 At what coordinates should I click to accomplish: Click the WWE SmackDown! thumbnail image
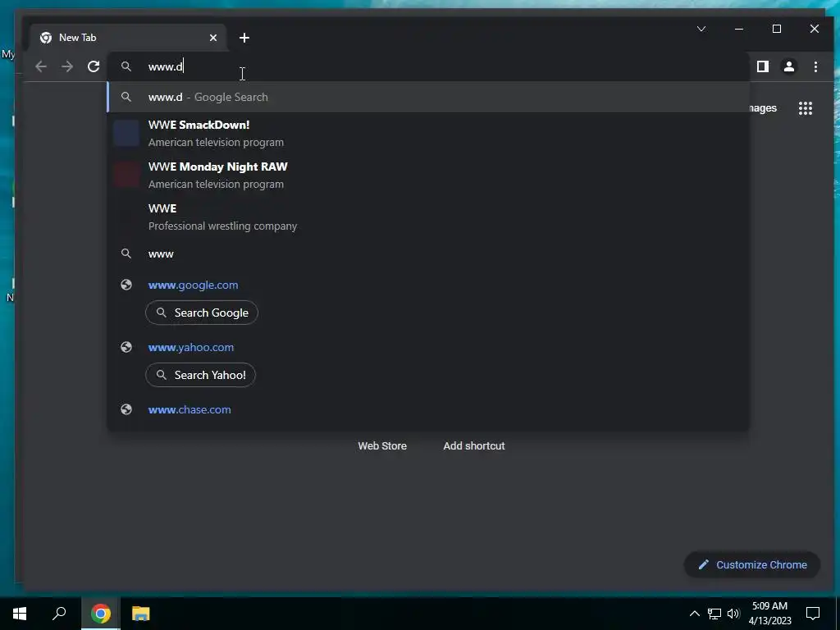click(126, 134)
